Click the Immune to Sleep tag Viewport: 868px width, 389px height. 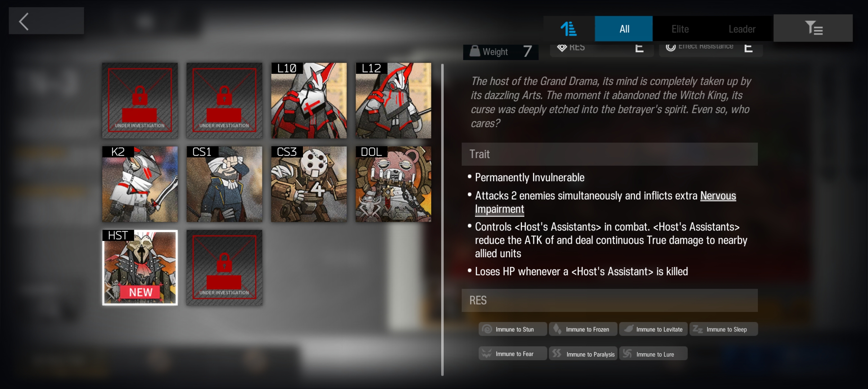click(724, 329)
